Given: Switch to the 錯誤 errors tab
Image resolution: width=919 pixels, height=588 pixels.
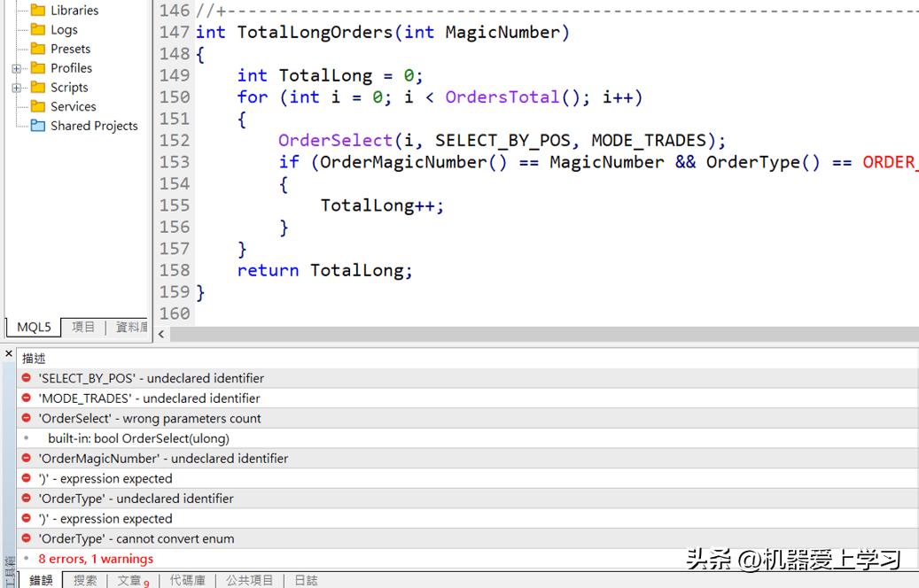Looking at the screenshot, I should pos(41,580).
